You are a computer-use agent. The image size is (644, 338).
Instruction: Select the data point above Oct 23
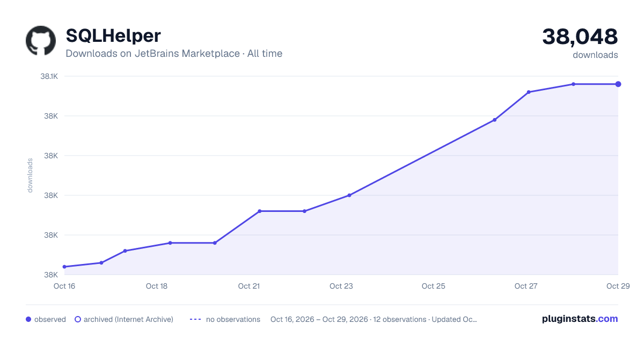tap(349, 195)
